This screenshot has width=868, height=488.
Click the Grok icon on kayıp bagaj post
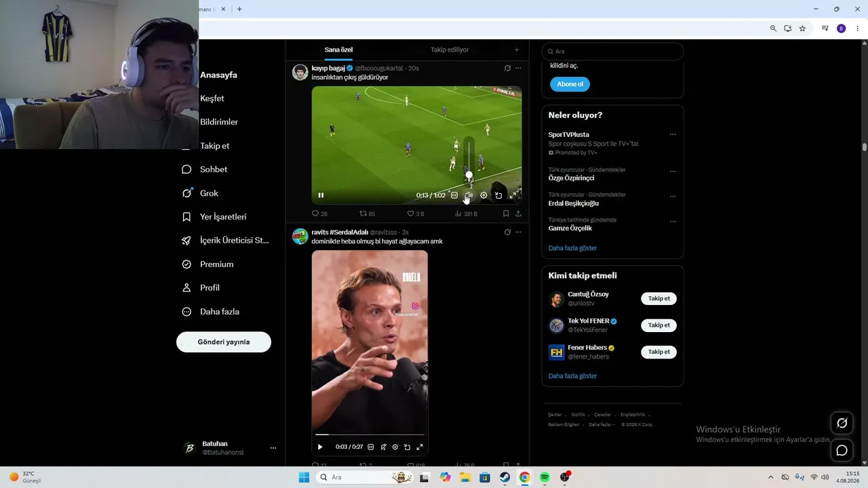click(x=507, y=68)
